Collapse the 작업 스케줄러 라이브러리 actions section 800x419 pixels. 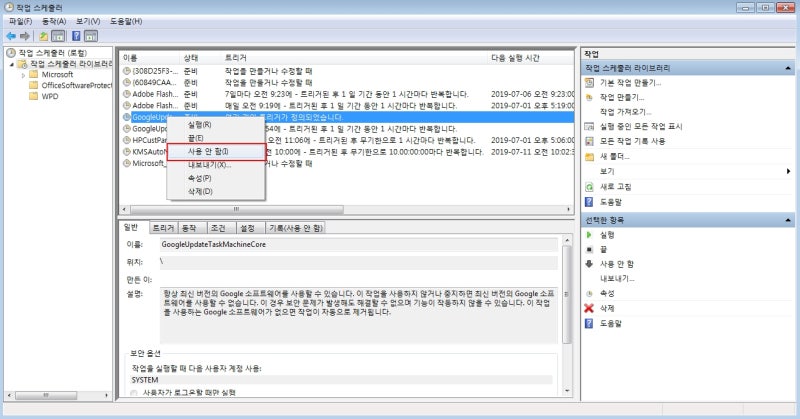(x=788, y=68)
